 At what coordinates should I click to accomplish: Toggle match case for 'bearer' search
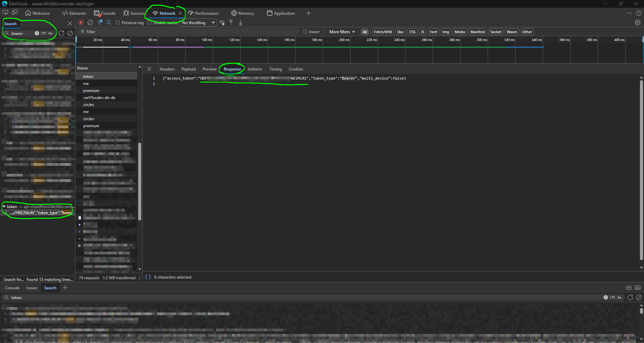click(50, 33)
